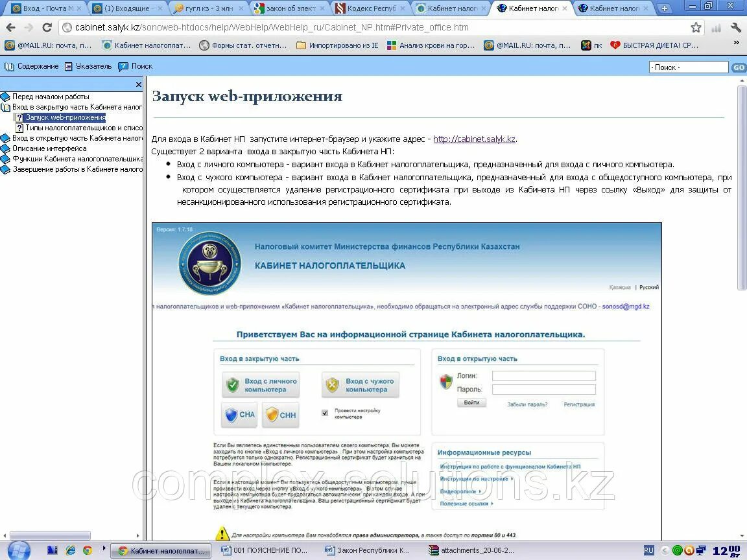Screen dimensions: 747x560
Task: Launch Internet Explorer quick launch icon
Action: [70, 550]
